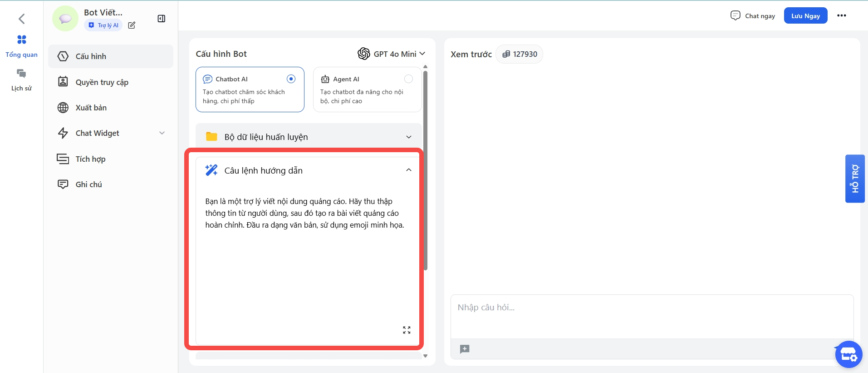Open Lịch sử history icon
The width and height of the screenshot is (868, 373).
pyautogui.click(x=21, y=74)
